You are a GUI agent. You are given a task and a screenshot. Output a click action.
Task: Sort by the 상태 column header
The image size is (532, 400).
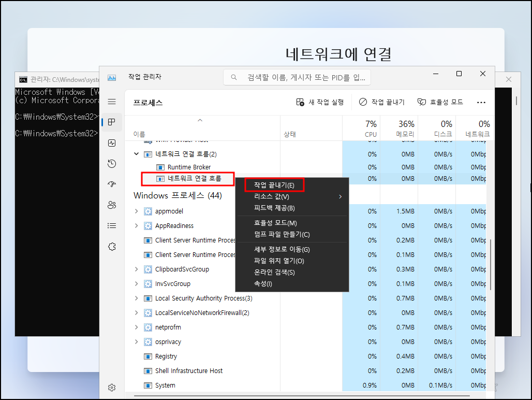click(311, 128)
